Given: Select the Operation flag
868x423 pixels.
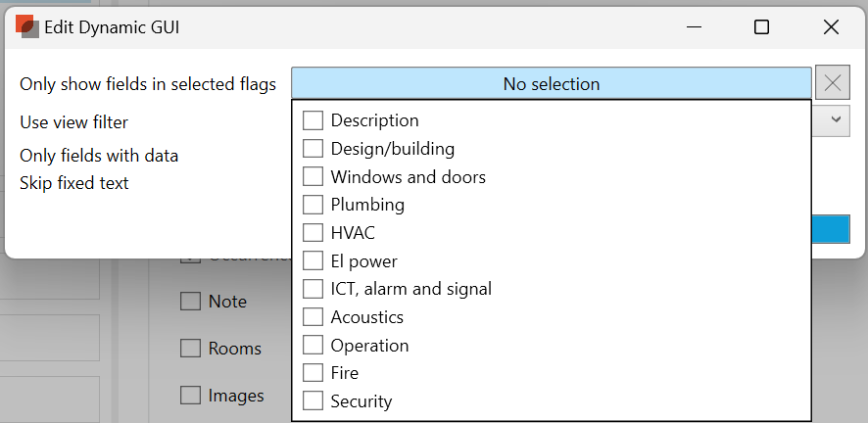Looking at the screenshot, I should click(x=313, y=346).
